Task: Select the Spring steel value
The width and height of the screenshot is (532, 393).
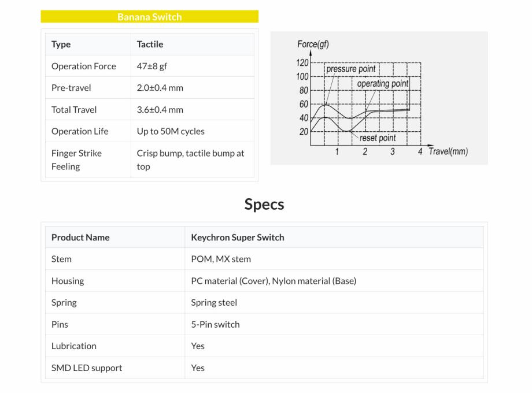Action: pos(214,302)
